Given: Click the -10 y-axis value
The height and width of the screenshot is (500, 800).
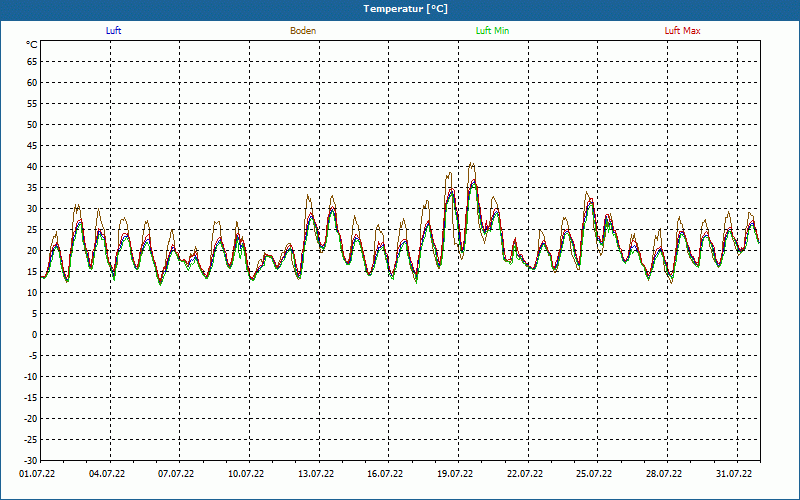Looking at the screenshot, I should click(x=31, y=377).
